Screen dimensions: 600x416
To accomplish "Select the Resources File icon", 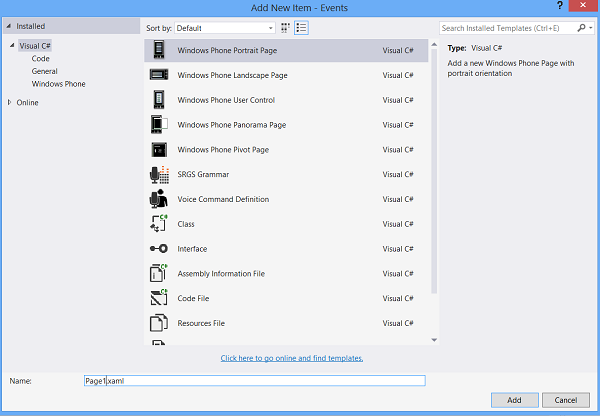I will pyautogui.click(x=158, y=323).
